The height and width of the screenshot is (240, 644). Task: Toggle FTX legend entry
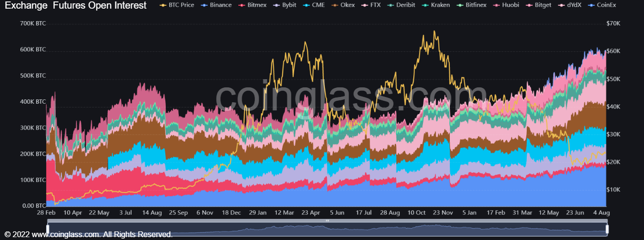(372, 5)
